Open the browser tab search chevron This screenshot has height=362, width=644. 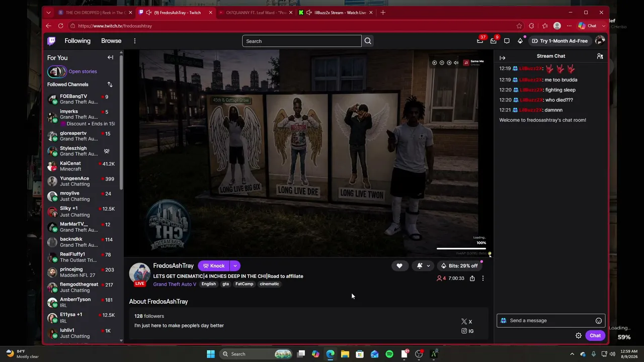48,13
